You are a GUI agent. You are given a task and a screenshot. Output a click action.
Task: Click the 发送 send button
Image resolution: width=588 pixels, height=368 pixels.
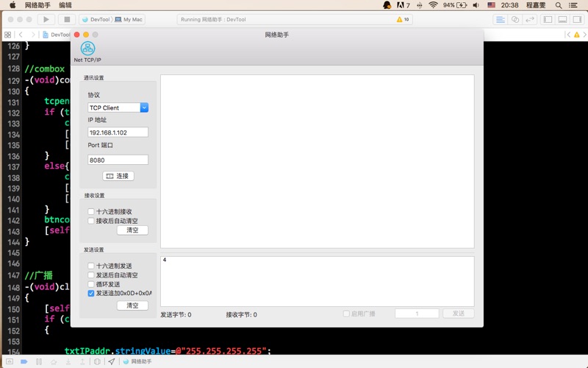click(x=458, y=314)
